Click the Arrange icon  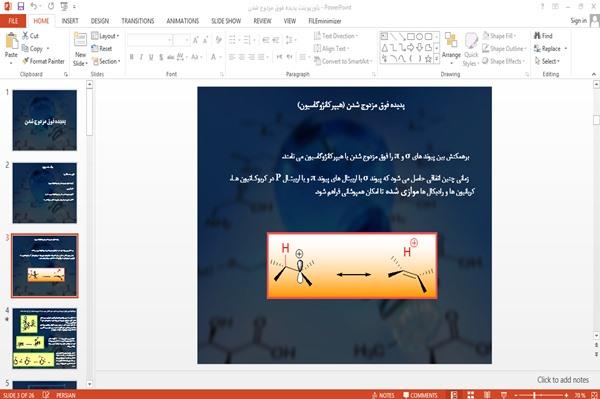click(x=451, y=41)
